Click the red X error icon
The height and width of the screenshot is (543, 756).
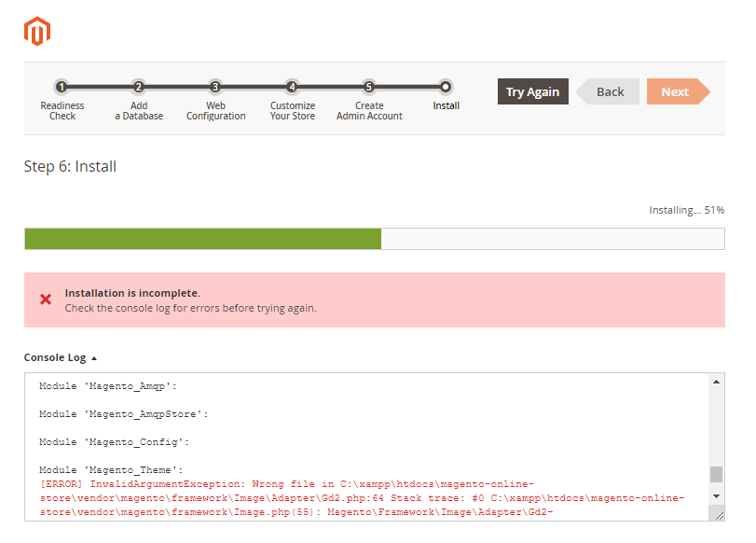[x=46, y=299]
